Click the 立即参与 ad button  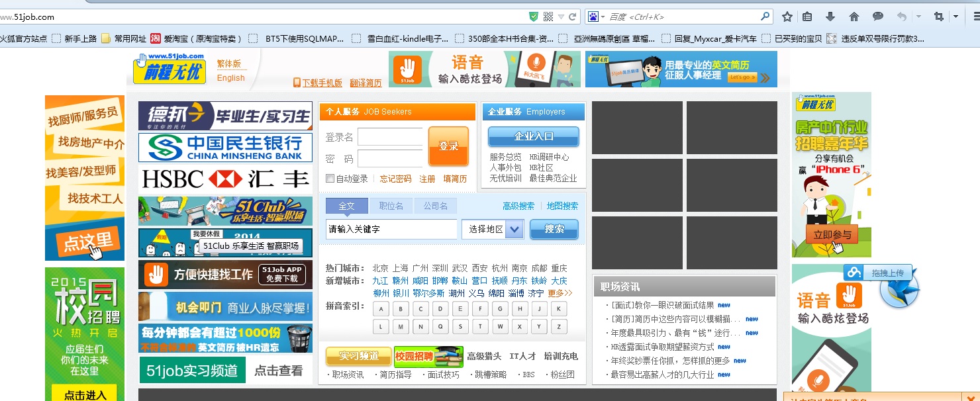click(x=832, y=236)
